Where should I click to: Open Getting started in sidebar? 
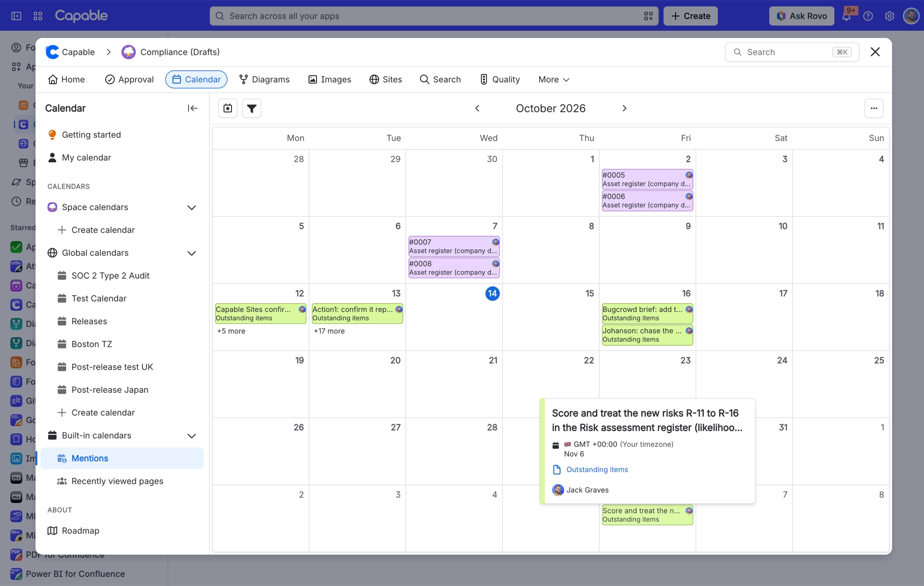[122, 134]
